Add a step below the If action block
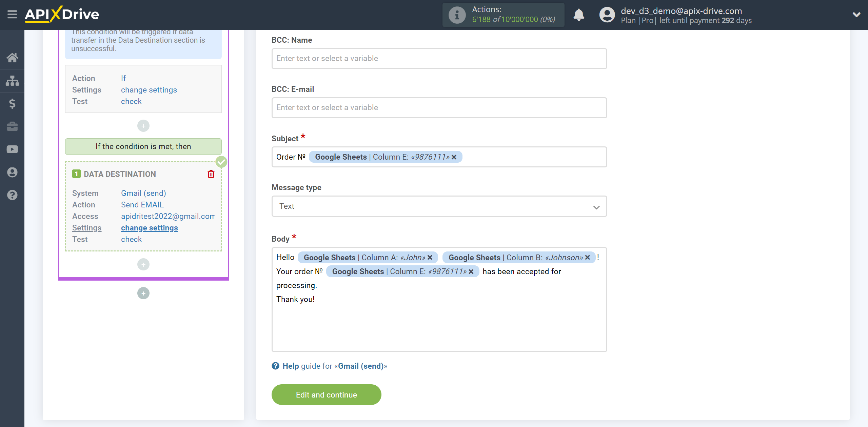The image size is (868, 427). [143, 126]
